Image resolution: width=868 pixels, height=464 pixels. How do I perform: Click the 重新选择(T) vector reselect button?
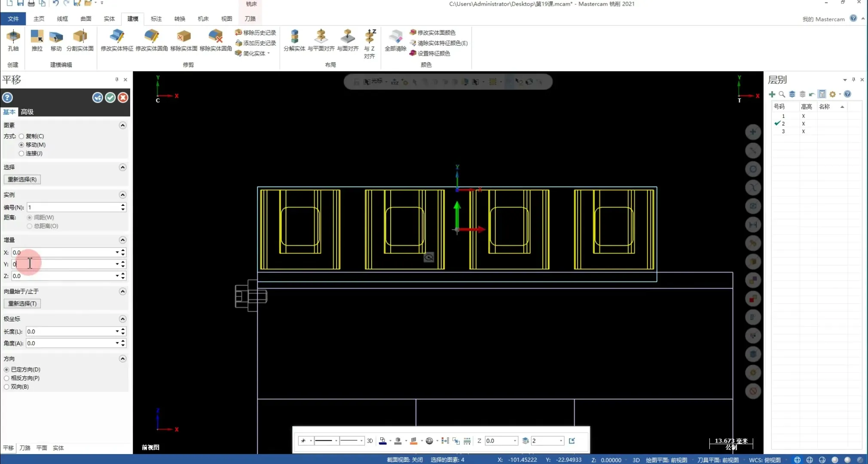[22, 303]
